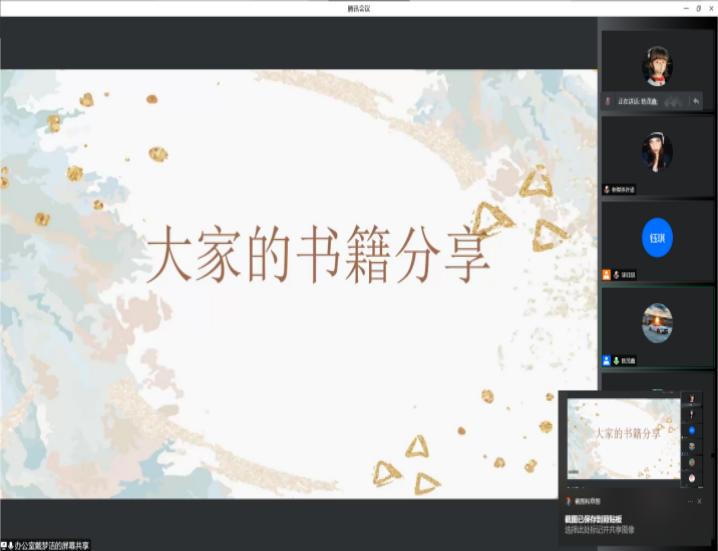
Task: Click the 大家的书籍分享 slide title
Action: 318,257
